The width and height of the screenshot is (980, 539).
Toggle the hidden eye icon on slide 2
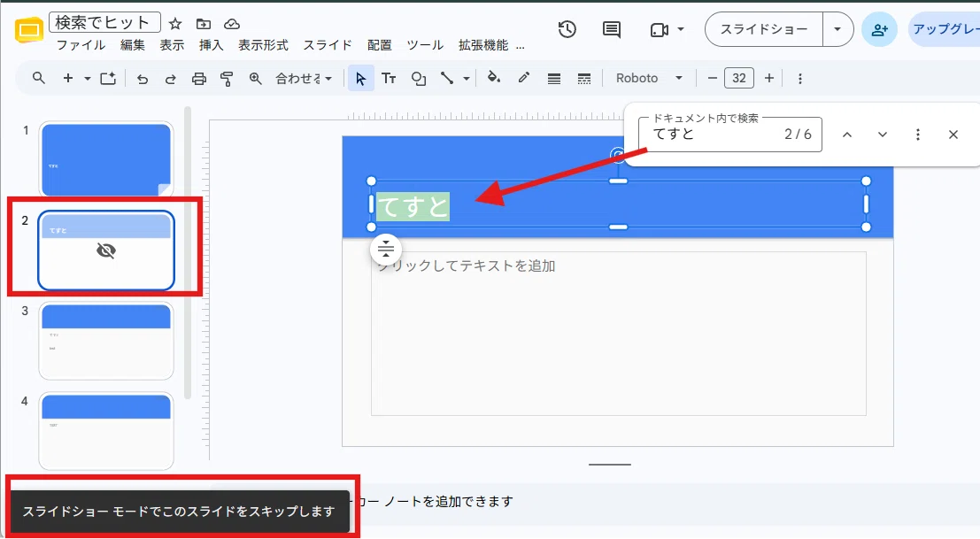click(x=106, y=250)
